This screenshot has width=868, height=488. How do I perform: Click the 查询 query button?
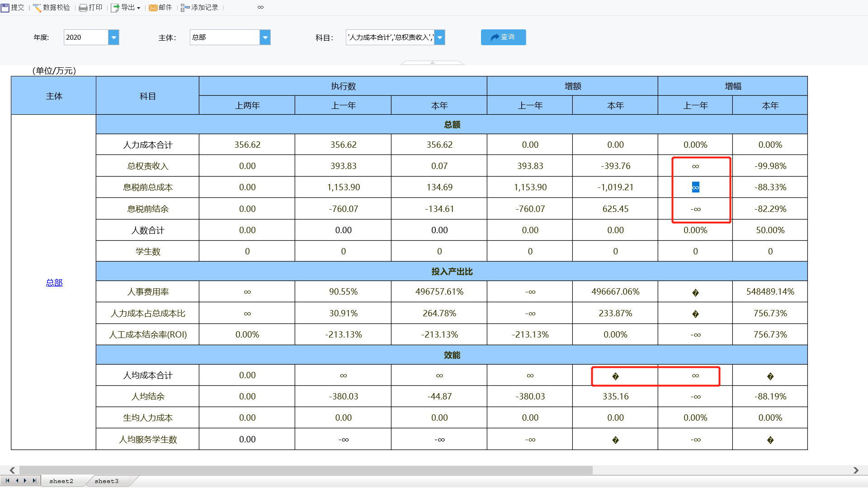[503, 37]
